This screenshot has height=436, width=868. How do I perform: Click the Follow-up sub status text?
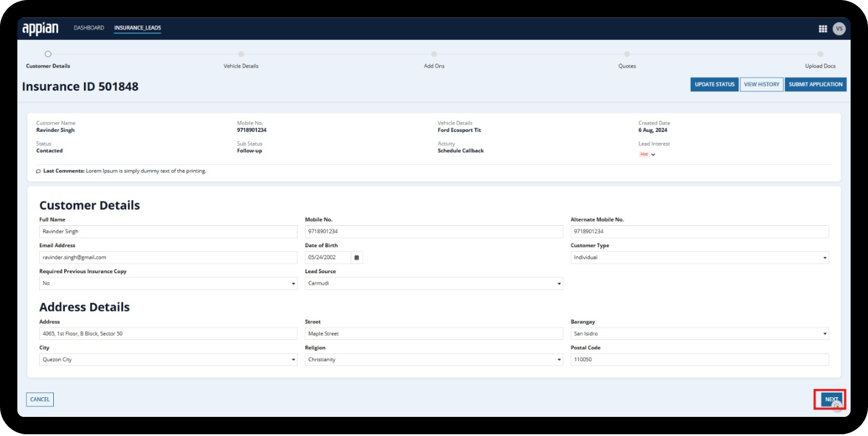click(x=250, y=151)
